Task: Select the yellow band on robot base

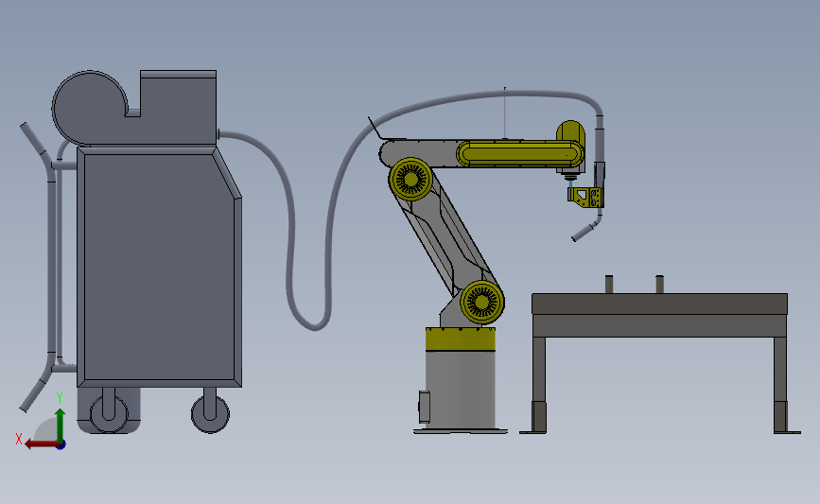Action: point(461,339)
